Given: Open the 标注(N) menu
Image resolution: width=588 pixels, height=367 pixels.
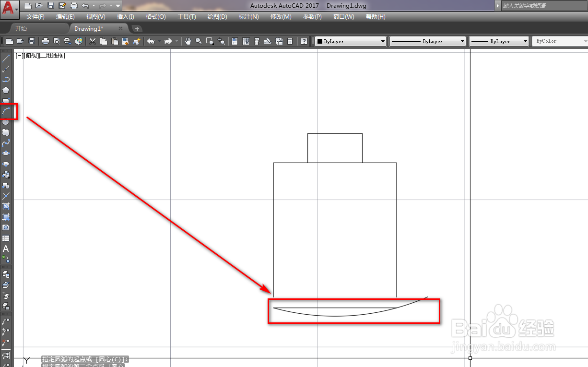Looking at the screenshot, I should point(249,17).
